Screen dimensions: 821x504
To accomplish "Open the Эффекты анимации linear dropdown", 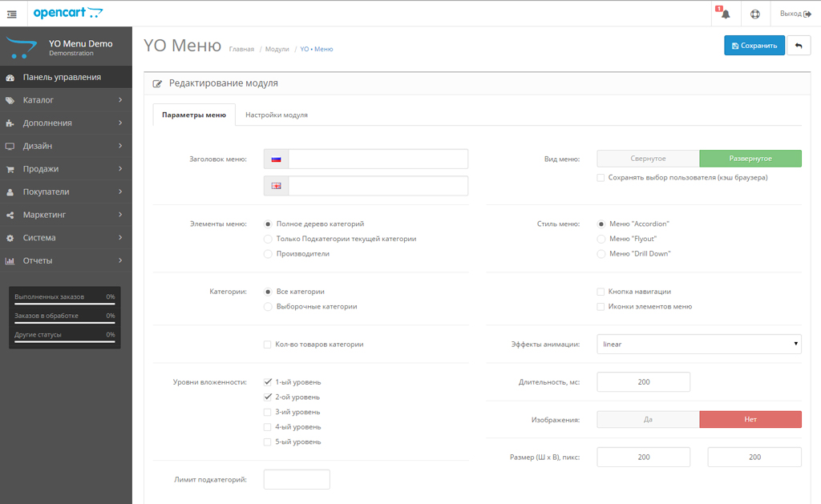I will point(698,344).
